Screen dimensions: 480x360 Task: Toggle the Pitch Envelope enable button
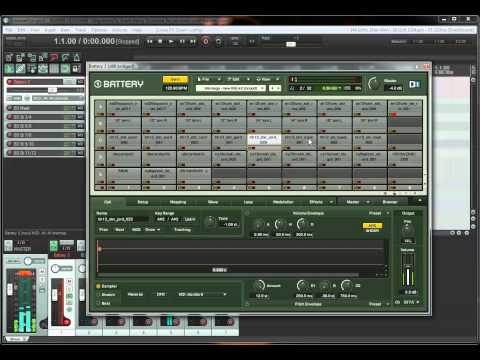247,304
